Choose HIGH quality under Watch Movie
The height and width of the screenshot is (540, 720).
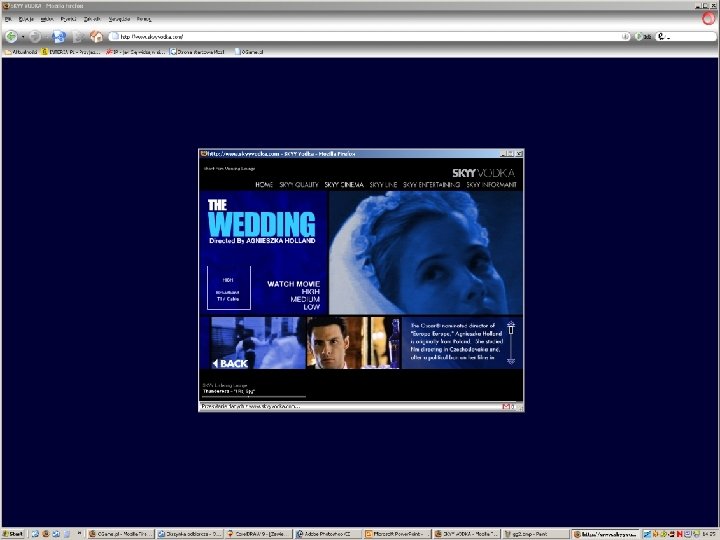point(311,292)
